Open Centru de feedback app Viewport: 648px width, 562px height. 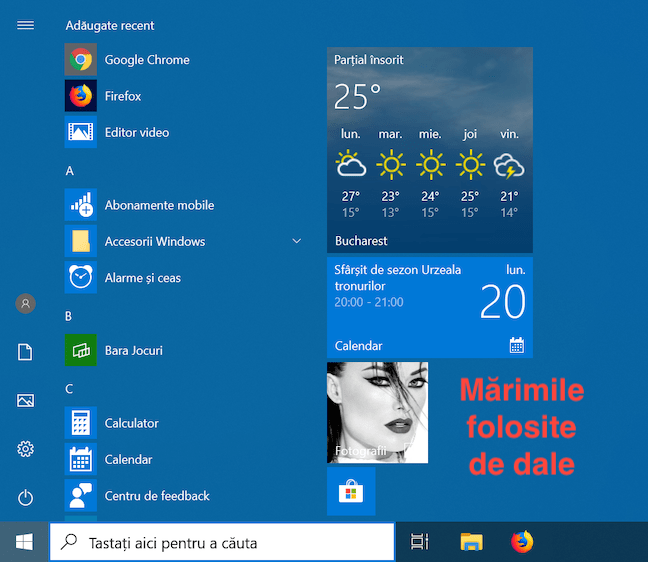click(156, 496)
